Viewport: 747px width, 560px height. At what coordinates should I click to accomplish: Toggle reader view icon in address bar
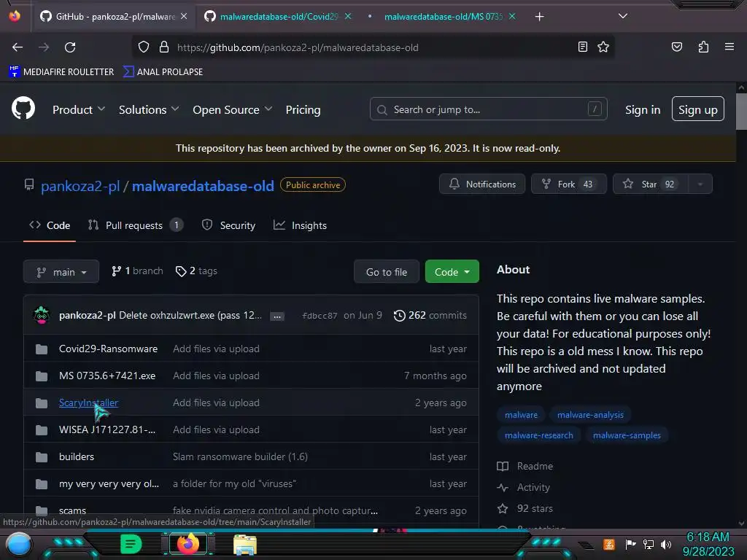click(x=582, y=47)
